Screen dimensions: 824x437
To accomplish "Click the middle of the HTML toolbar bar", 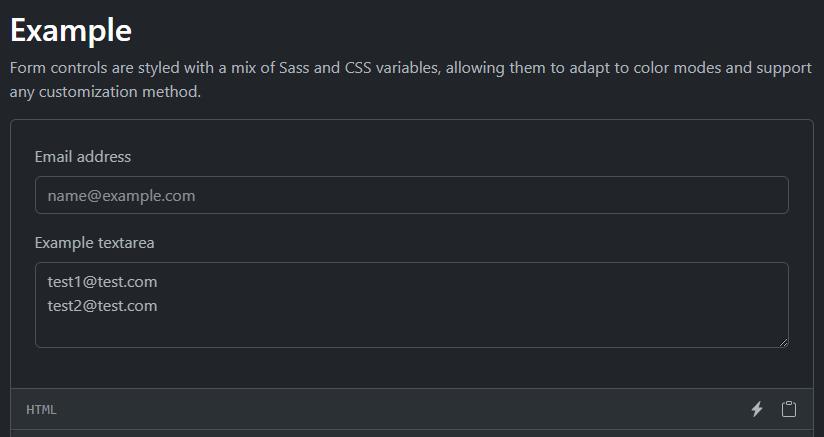I will coord(411,409).
